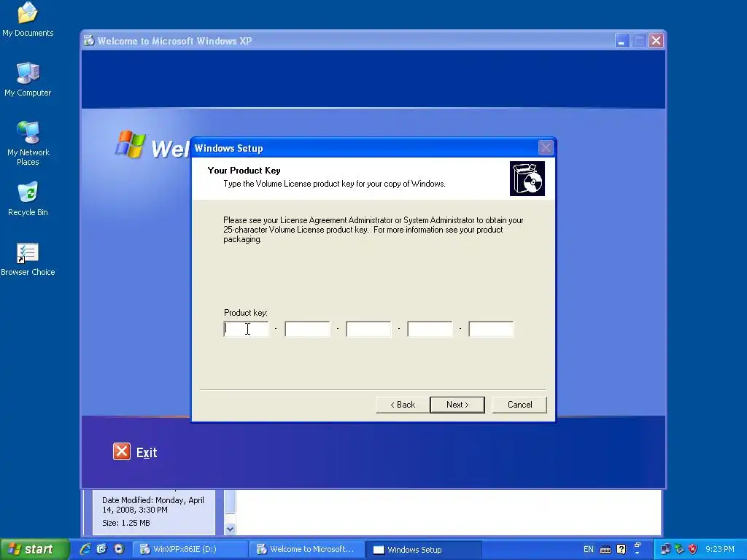This screenshot has width=747, height=560.
Task: Click the Welcome window title bar icon
Action: 89,41
